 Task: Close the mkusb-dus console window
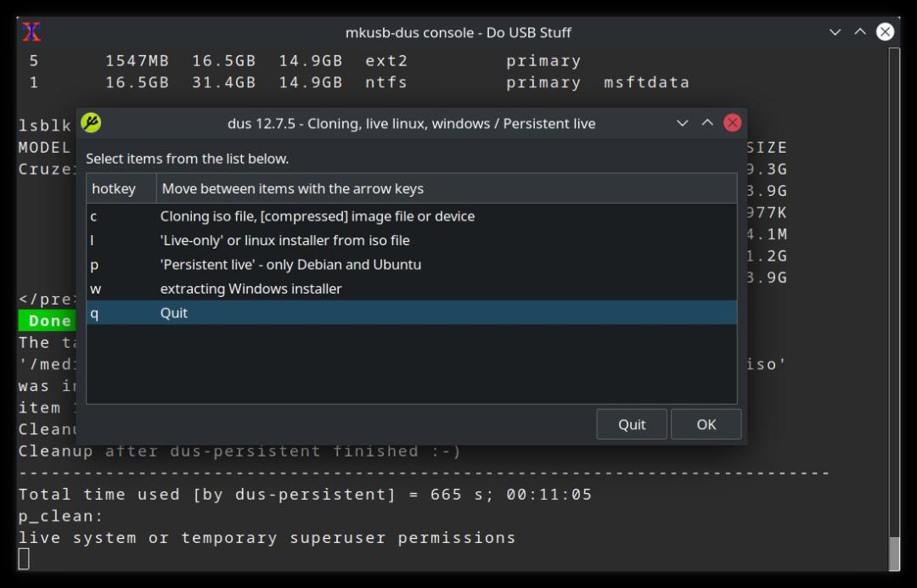coord(884,31)
